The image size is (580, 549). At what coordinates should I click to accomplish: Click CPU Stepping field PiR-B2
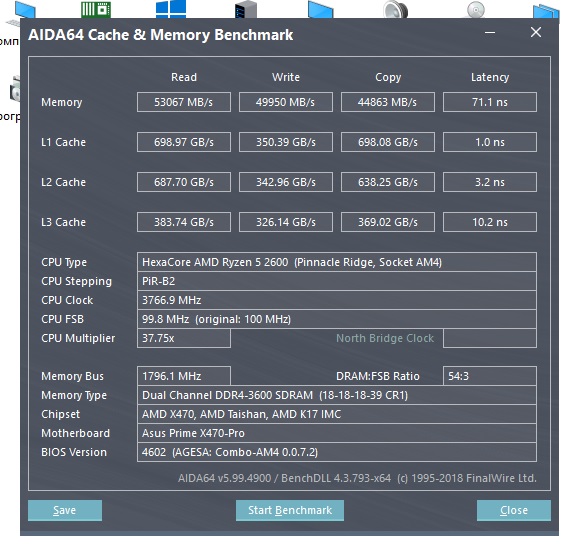coord(337,281)
